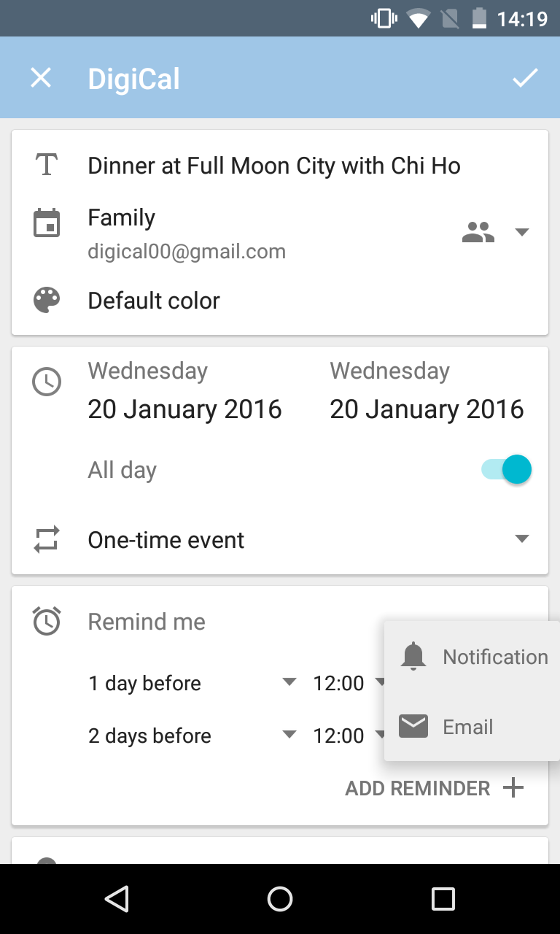Turn off the All day switch
The image size is (560, 934).
point(507,470)
